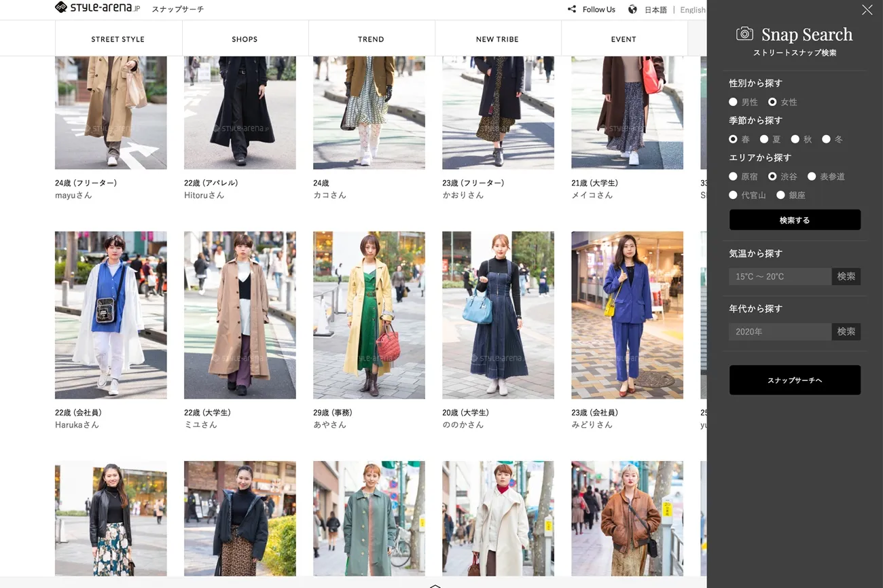Click the Snap Search camera icon
Image resolution: width=883 pixels, height=588 pixels.
pyautogui.click(x=744, y=34)
